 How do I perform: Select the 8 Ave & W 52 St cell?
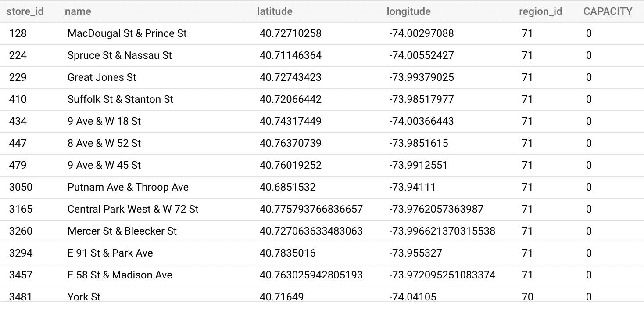(x=104, y=143)
